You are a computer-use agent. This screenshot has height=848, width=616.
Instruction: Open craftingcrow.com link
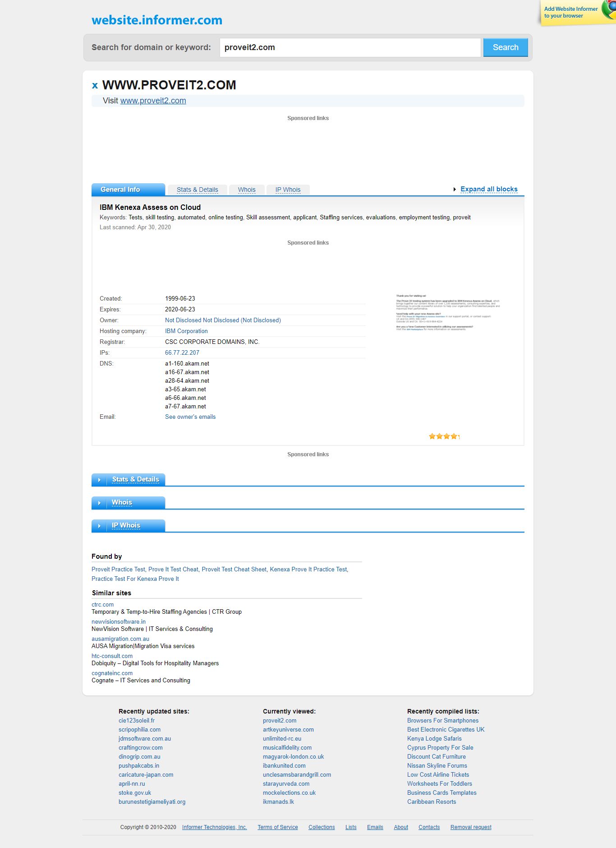[141, 748]
